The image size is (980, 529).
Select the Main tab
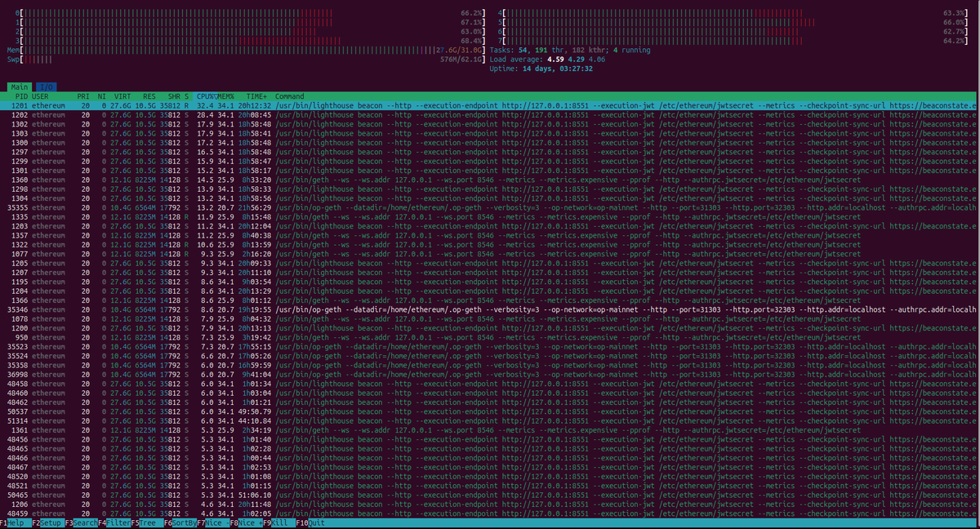click(20, 87)
